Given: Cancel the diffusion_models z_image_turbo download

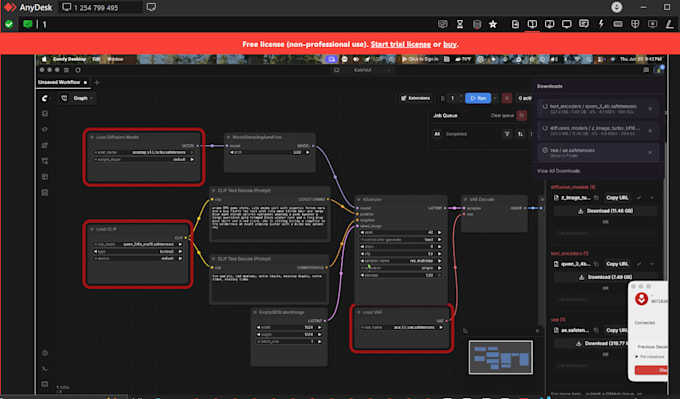Looking at the screenshot, I should click(650, 131).
